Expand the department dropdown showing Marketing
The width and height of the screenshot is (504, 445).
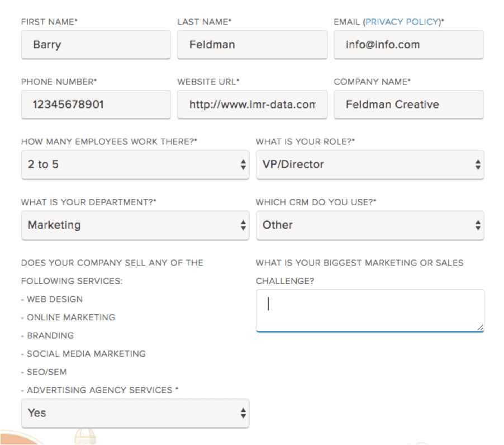click(135, 225)
